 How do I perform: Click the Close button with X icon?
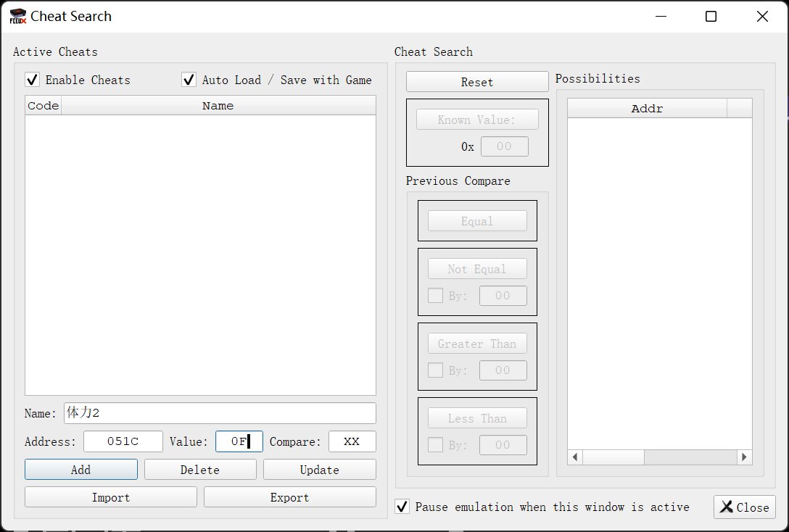point(745,507)
